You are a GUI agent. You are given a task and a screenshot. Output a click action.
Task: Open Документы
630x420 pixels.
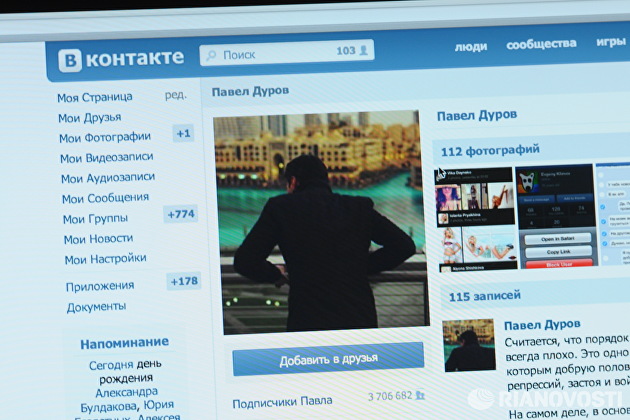click(x=96, y=307)
